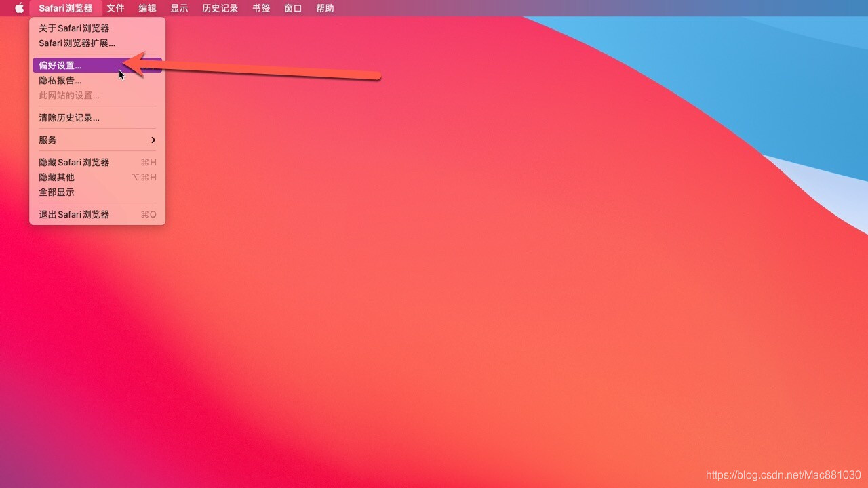
Task: Open the Safari浏览器 menu bar item
Action: [x=66, y=8]
